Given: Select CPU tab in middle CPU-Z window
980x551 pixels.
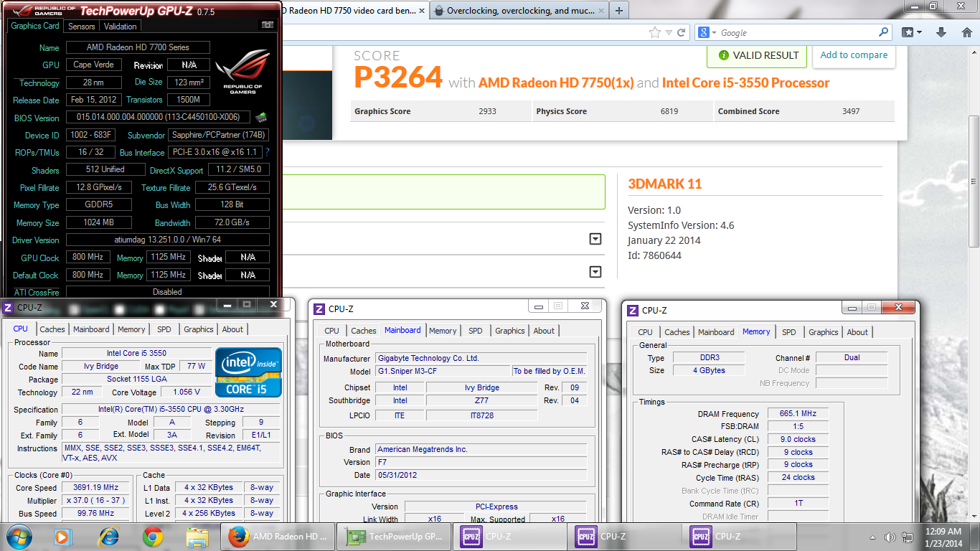Looking at the screenshot, I should [x=331, y=331].
